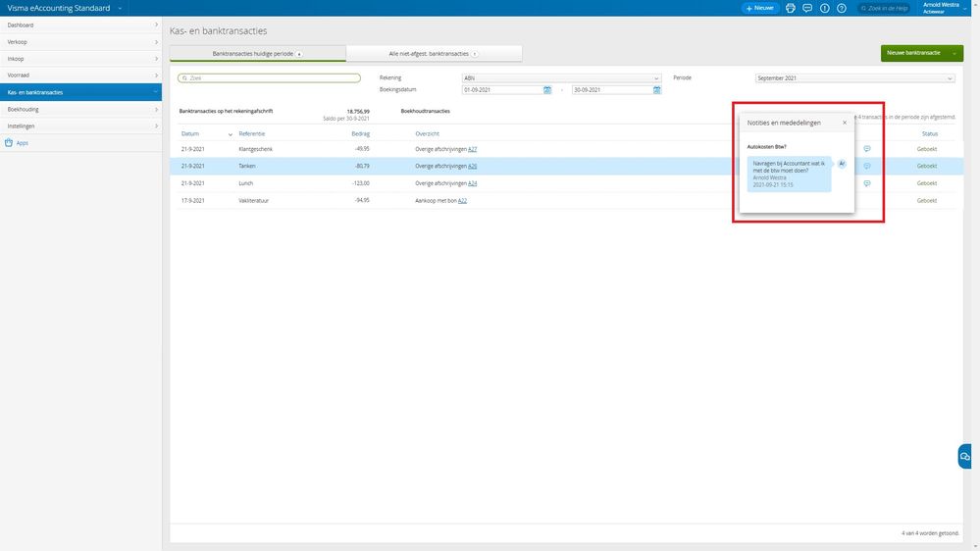
Task: Open the floating chat support widget
Action: pyautogui.click(x=966, y=456)
